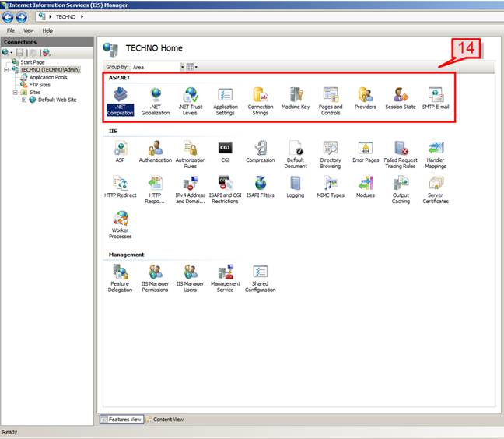Click the Back navigation button
This screenshot has height=439, width=504.
coord(9,16)
